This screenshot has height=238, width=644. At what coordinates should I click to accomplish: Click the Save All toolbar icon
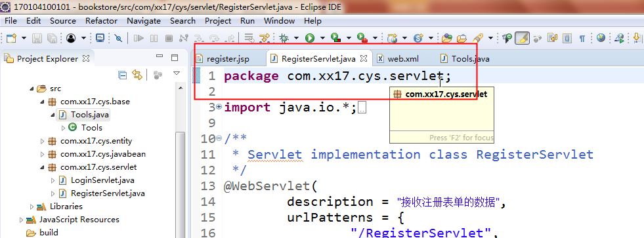52,38
